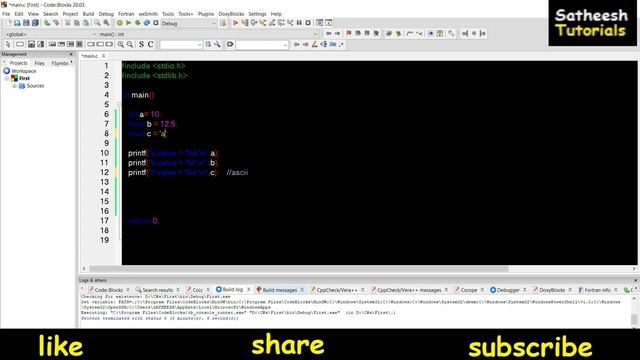The height and width of the screenshot is (360, 640).
Task: Open the Debug build target dropdown
Action: (x=189, y=24)
